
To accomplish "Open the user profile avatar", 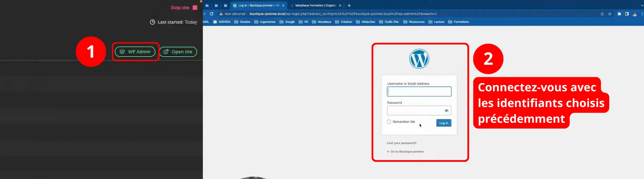I will pos(635,14).
